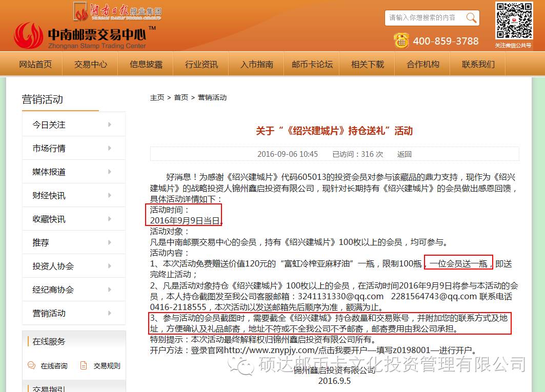Open the 相关下载 nav item
545x392 pixels.
click(x=368, y=64)
